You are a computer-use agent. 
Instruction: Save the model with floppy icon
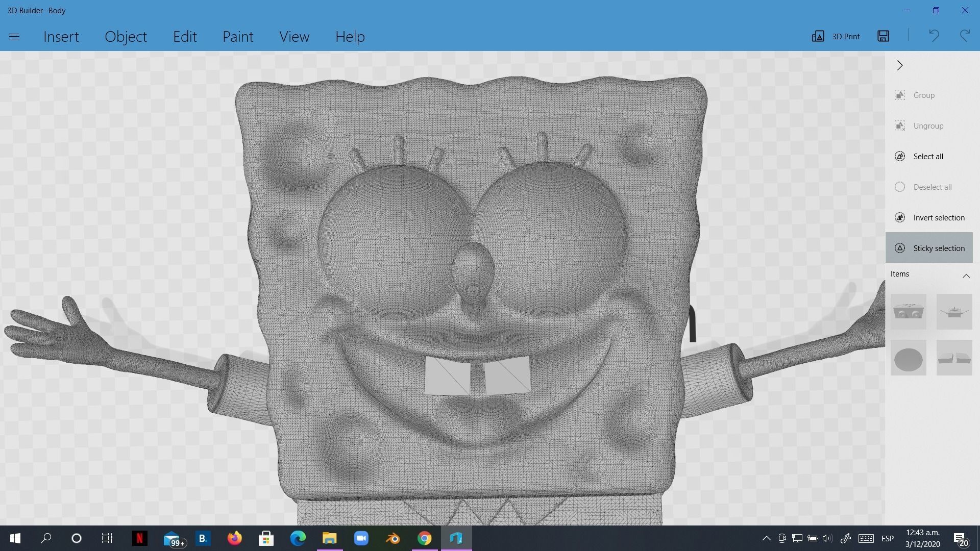tap(884, 36)
